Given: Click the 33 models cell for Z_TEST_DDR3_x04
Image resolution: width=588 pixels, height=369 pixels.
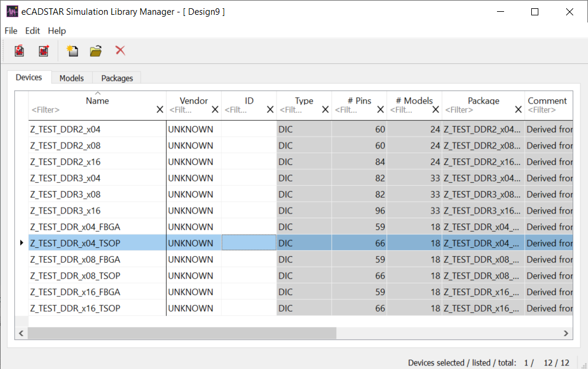Looking at the screenshot, I should 414,178.
